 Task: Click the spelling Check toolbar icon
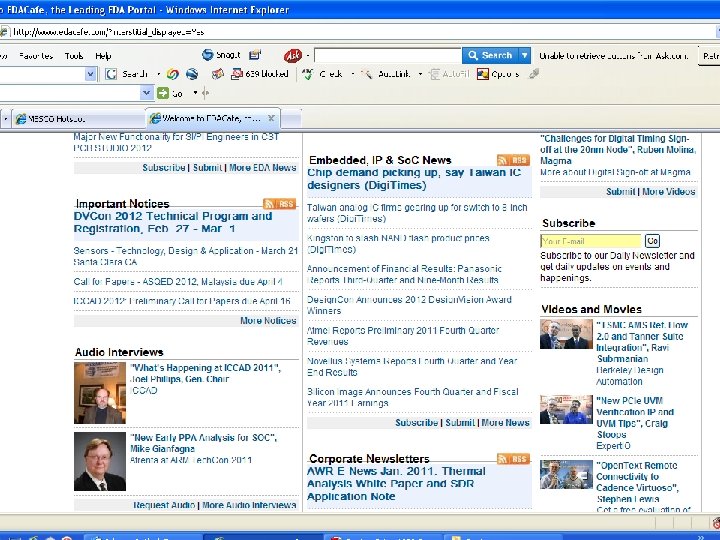click(x=308, y=74)
